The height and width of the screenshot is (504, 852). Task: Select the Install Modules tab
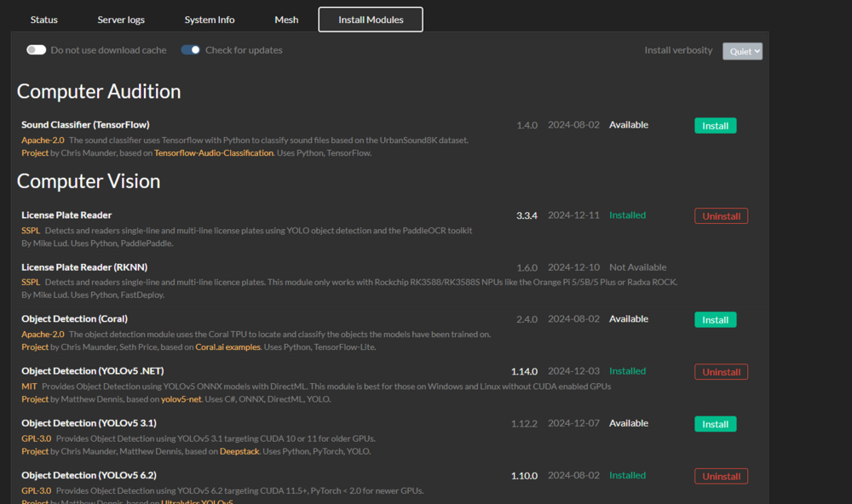(x=371, y=20)
